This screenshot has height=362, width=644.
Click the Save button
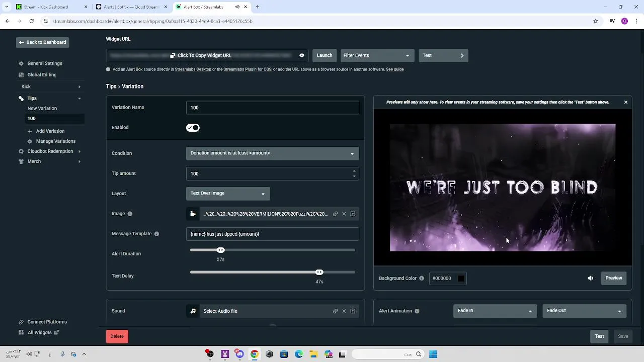coord(623,336)
